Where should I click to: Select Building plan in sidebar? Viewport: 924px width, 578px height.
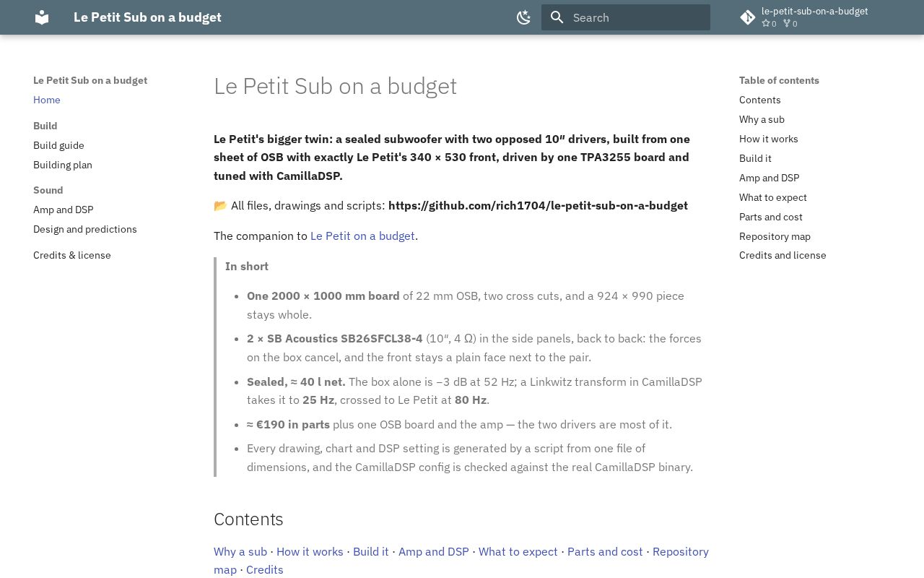[63, 165]
